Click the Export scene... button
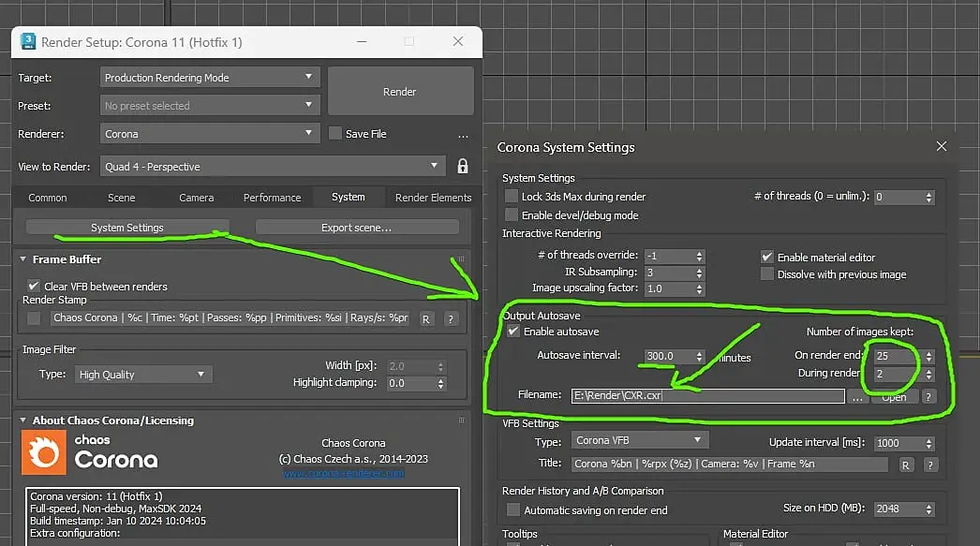980x546 pixels. 356,228
